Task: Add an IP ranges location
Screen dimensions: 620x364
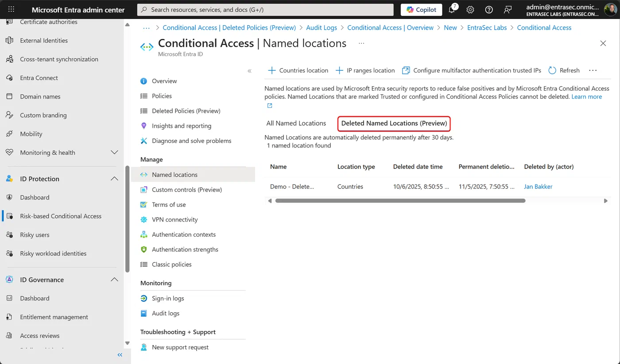Action: pyautogui.click(x=365, y=70)
